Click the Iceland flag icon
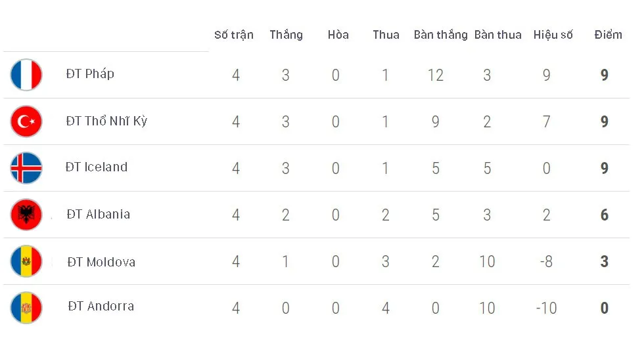 pos(26,168)
